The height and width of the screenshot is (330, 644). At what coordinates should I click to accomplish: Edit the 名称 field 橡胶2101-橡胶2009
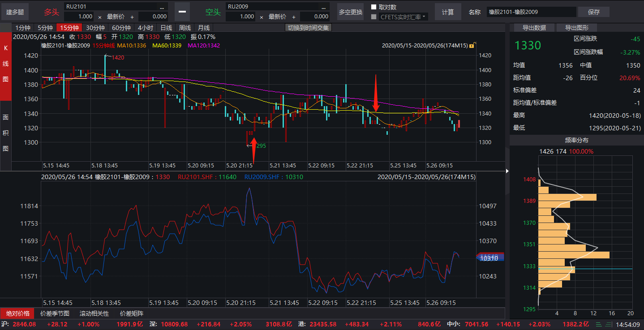(531, 12)
